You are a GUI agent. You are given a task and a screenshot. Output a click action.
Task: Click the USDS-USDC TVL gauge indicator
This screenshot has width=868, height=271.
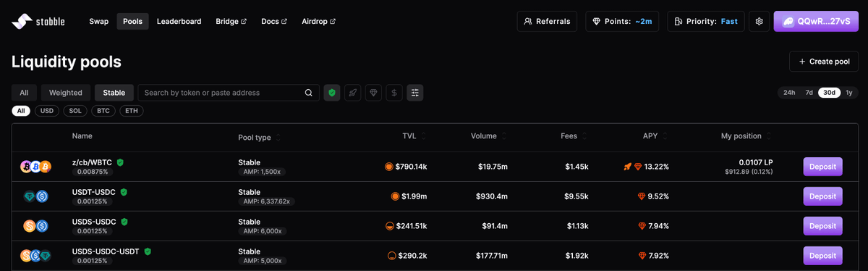[390, 226]
